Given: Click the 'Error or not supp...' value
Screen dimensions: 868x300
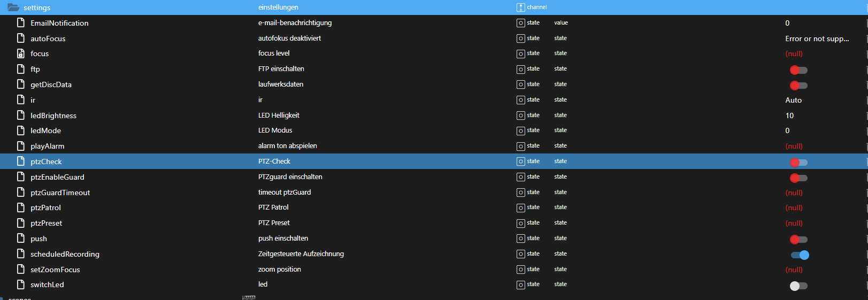Looking at the screenshot, I should [x=817, y=39].
